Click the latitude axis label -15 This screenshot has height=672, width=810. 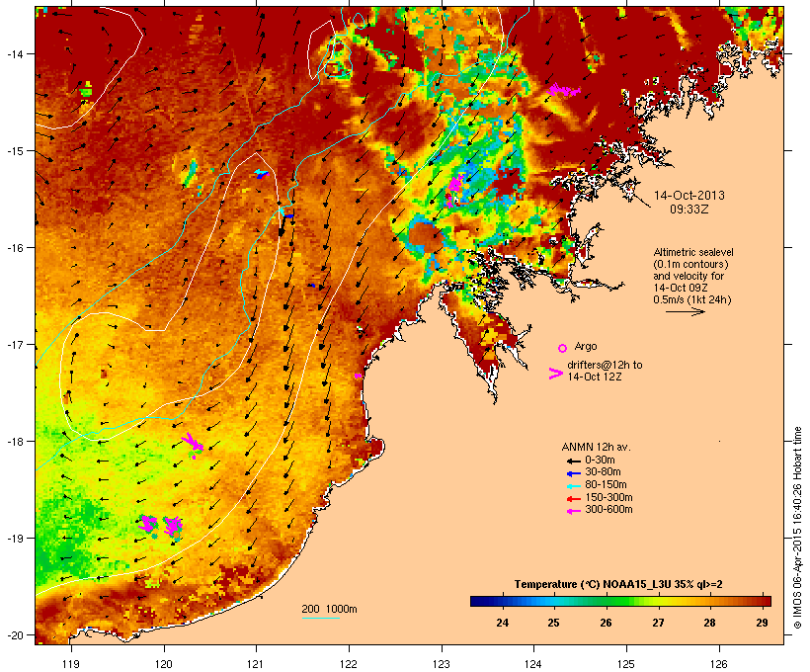15,151
